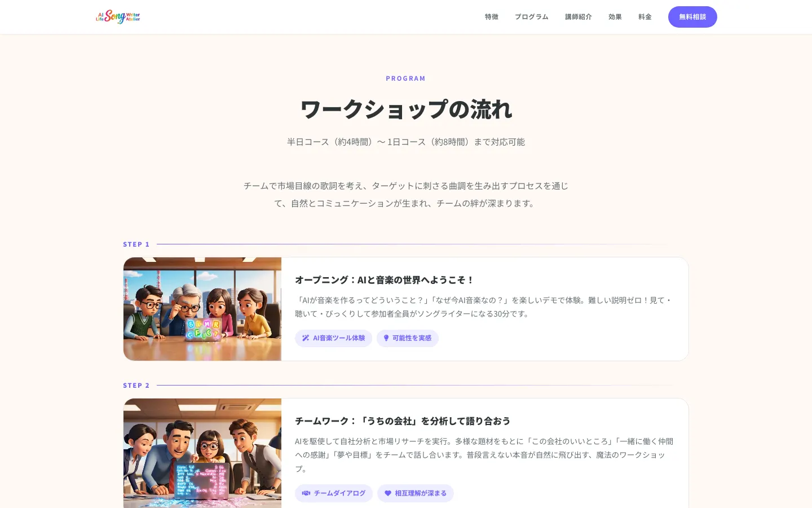
Task: Click the 半日コース〜1日コース subtitle text
Action: (x=406, y=142)
